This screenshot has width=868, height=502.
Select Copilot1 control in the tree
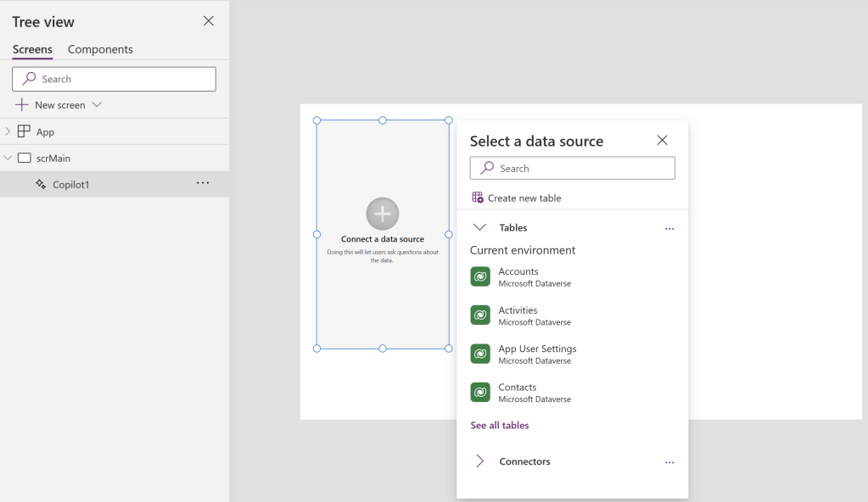(70, 184)
